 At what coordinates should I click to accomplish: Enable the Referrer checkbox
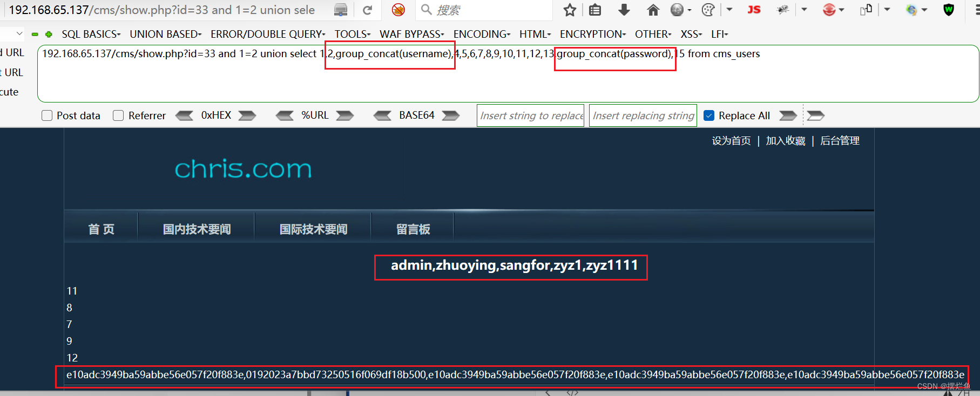118,115
